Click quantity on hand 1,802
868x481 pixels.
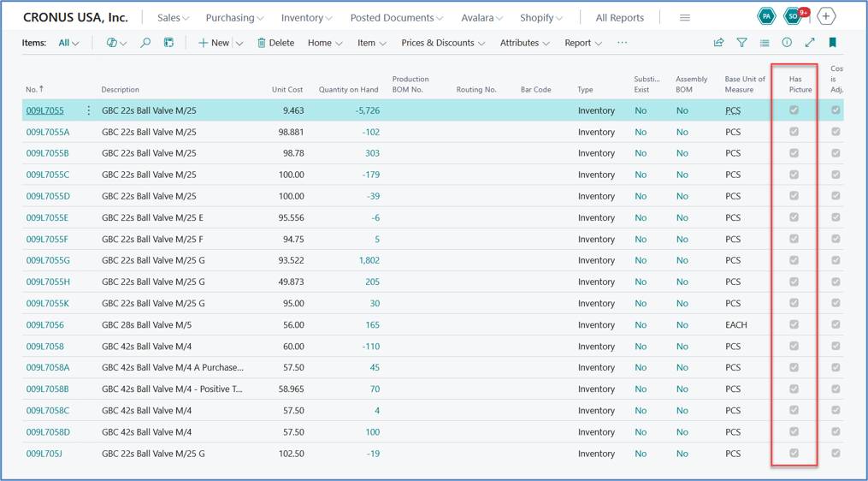369,260
